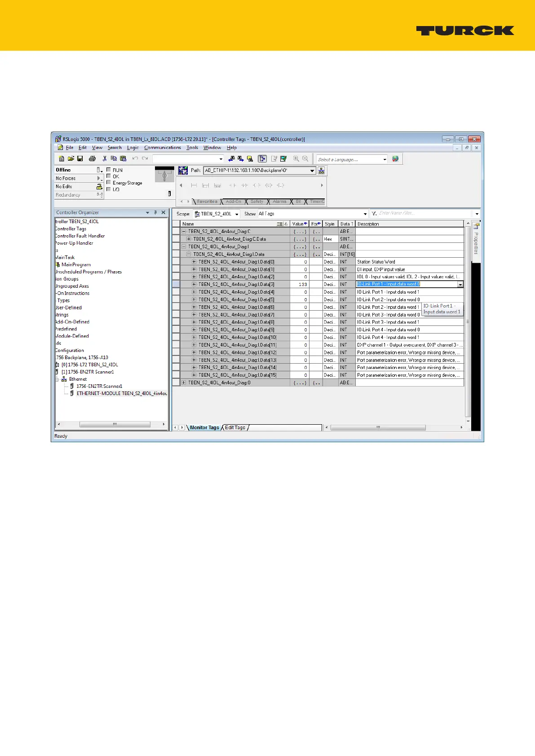Click the Zoom In magnifier icon

296,158
